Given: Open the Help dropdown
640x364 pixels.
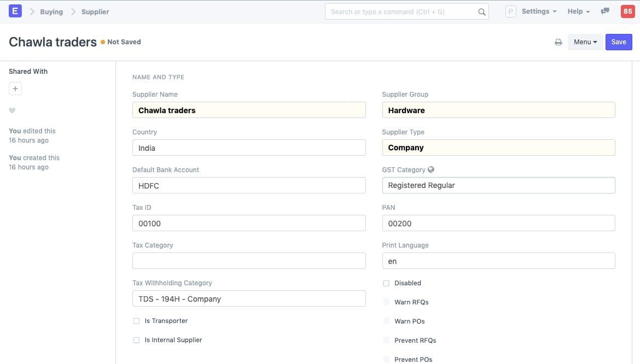Looking at the screenshot, I should 578,11.
